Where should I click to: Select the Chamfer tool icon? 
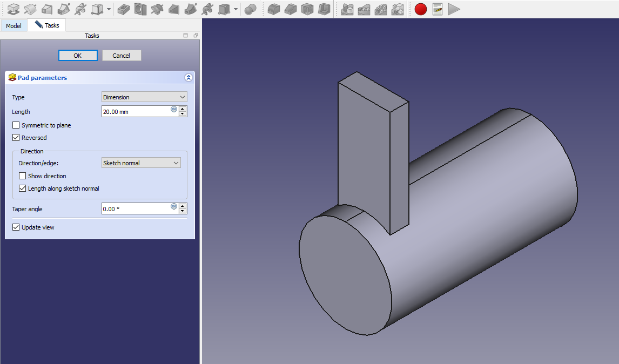[291, 9]
